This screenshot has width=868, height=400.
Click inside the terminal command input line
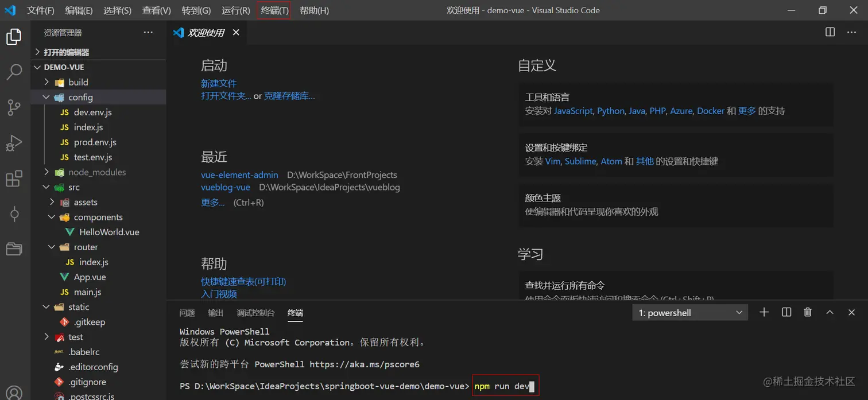[502, 386]
